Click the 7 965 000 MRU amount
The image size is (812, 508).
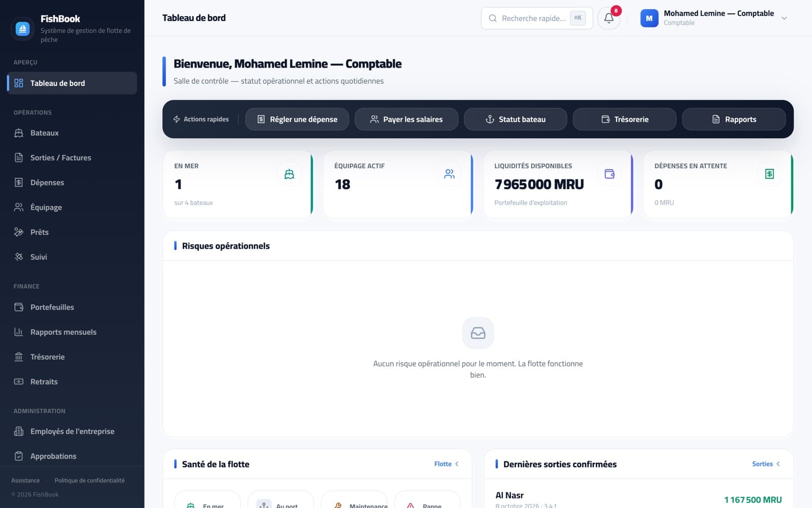tap(539, 184)
